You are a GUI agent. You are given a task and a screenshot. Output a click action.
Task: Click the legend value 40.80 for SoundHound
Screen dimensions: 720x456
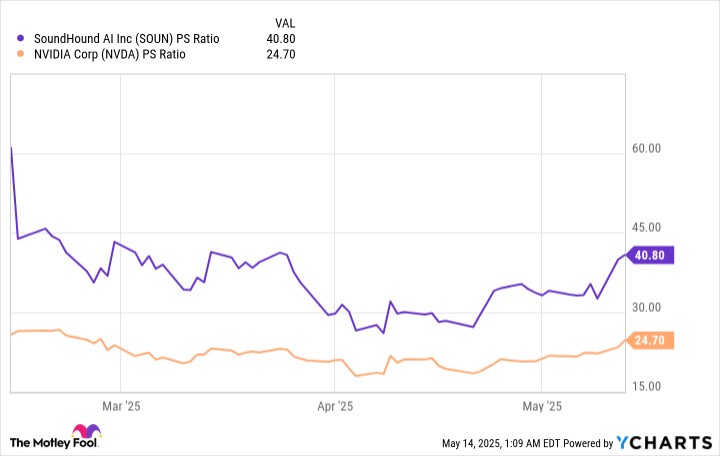(281, 39)
